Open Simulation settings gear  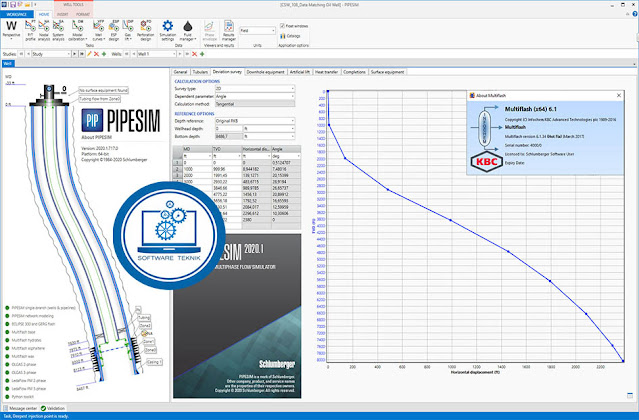click(167, 31)
